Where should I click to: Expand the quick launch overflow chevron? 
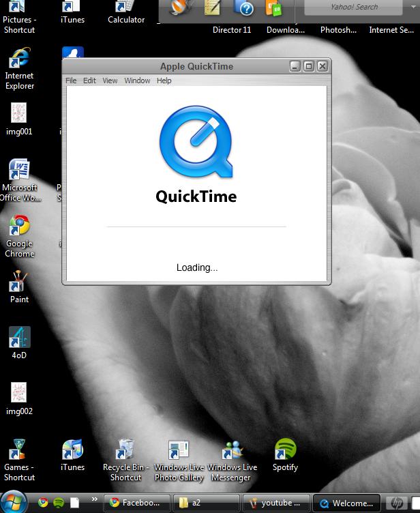coord(95,499)
